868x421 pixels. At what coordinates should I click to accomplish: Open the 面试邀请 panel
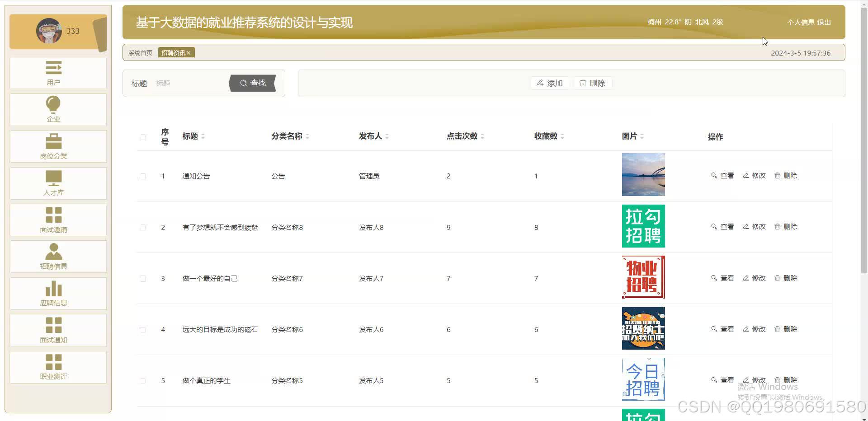pyautogui.click(x=54, y=220)
